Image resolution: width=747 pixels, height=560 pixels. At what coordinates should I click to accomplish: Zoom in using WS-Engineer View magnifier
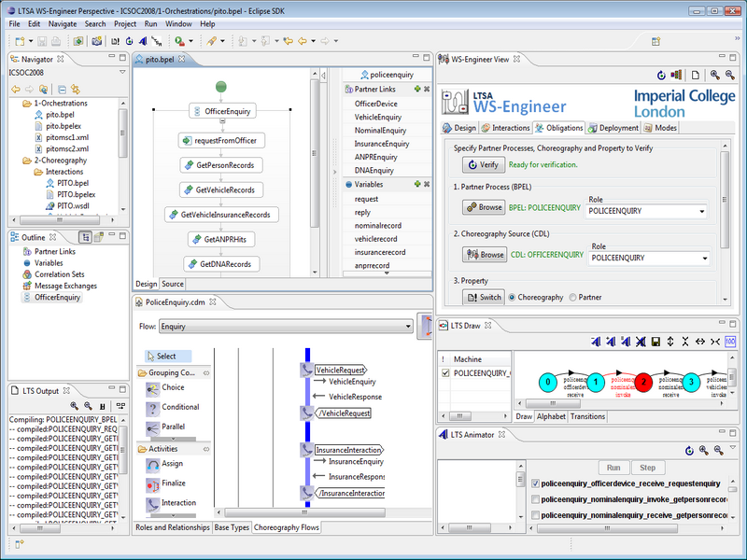(x=714, y=75)
